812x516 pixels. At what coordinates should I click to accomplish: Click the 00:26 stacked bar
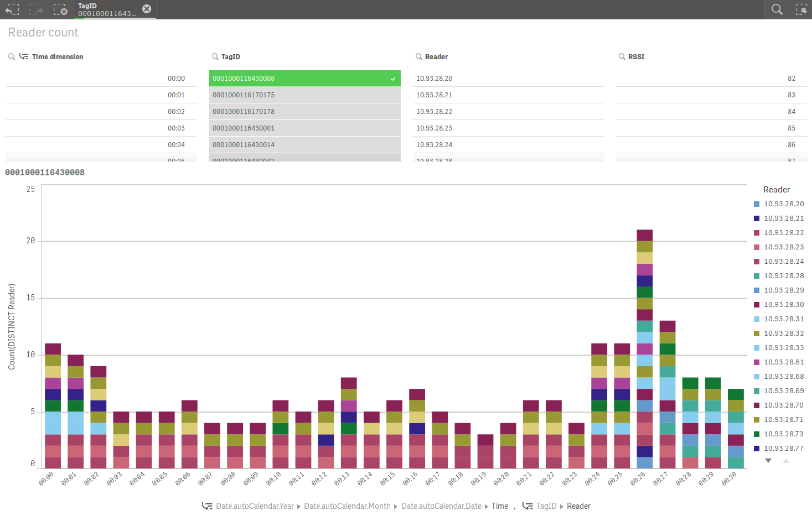(x=645, y=349)
